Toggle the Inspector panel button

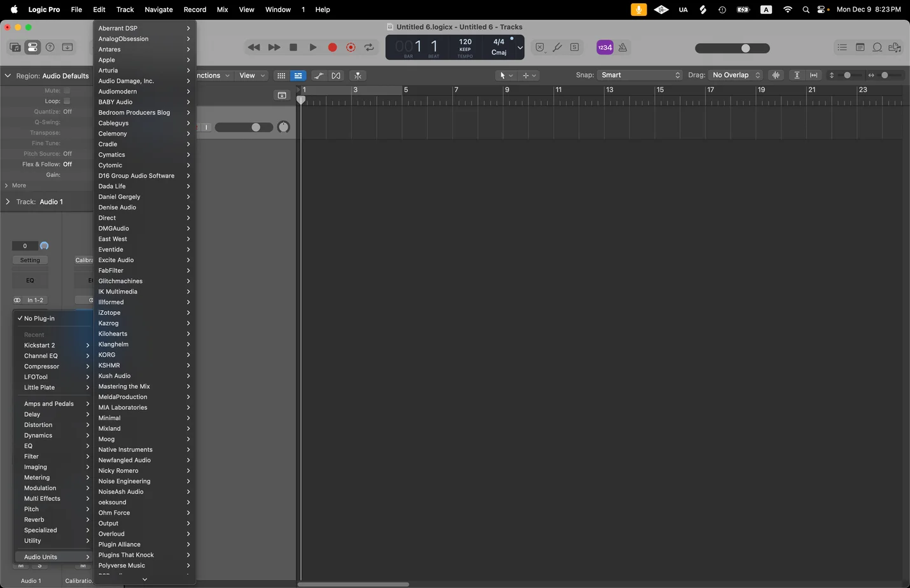point(32,47)
